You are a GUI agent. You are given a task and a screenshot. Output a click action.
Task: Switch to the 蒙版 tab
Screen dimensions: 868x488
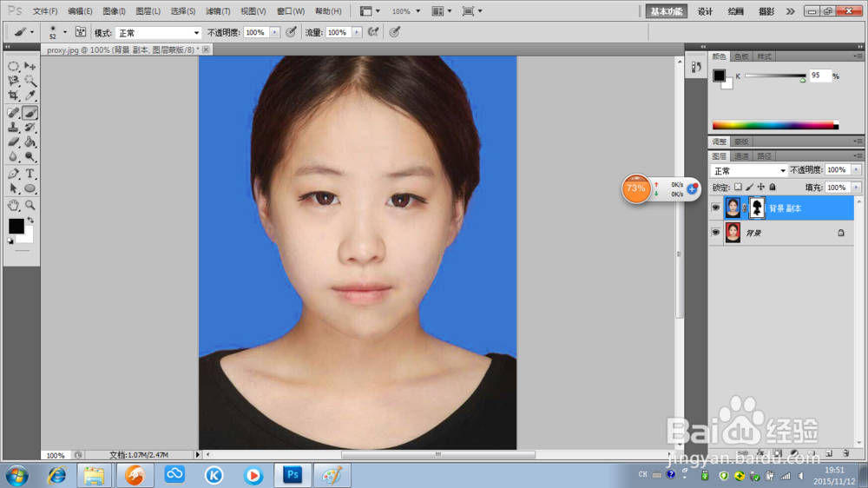(741, 142)
